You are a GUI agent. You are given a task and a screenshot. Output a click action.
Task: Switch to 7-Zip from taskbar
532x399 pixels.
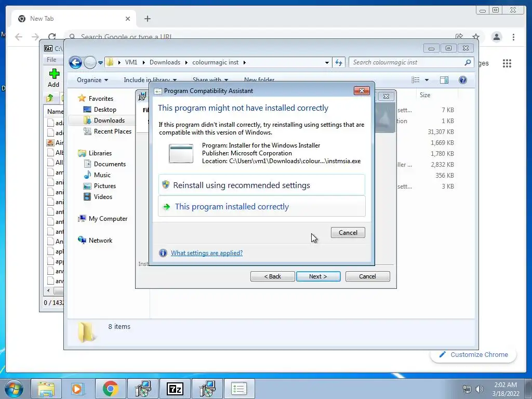coord(175,389)
